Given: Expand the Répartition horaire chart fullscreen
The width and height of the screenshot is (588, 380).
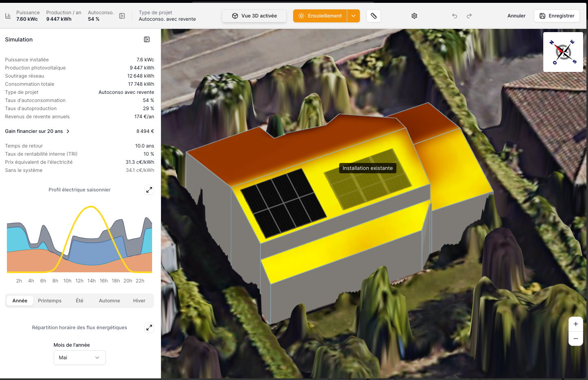Looking at the screenshot, I should (149, 328).
